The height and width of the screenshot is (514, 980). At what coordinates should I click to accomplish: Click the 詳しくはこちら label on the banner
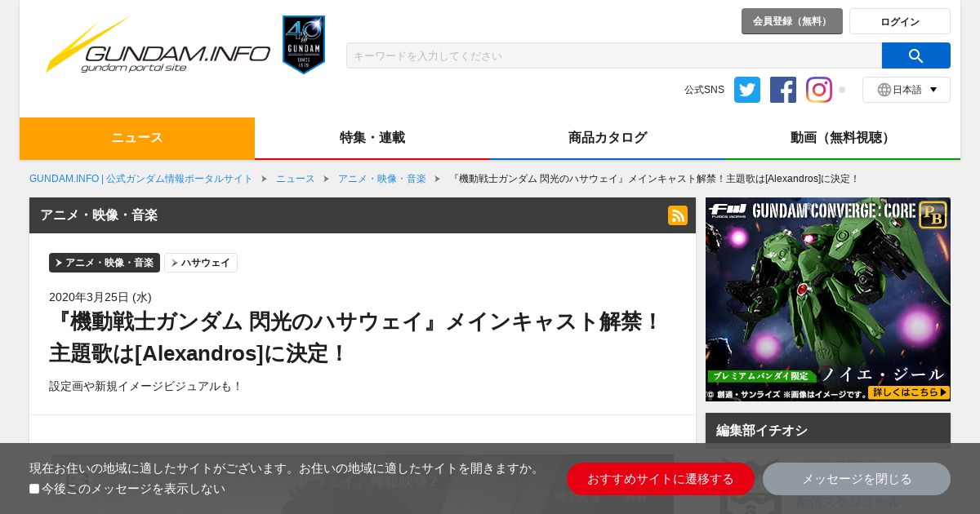click(909, 392)
